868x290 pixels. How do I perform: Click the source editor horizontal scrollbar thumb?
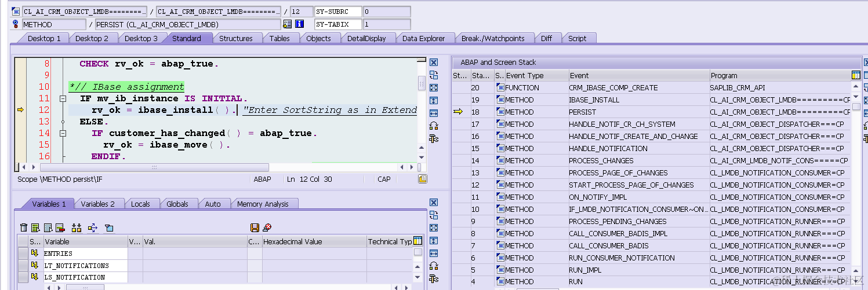coord(154,167)
